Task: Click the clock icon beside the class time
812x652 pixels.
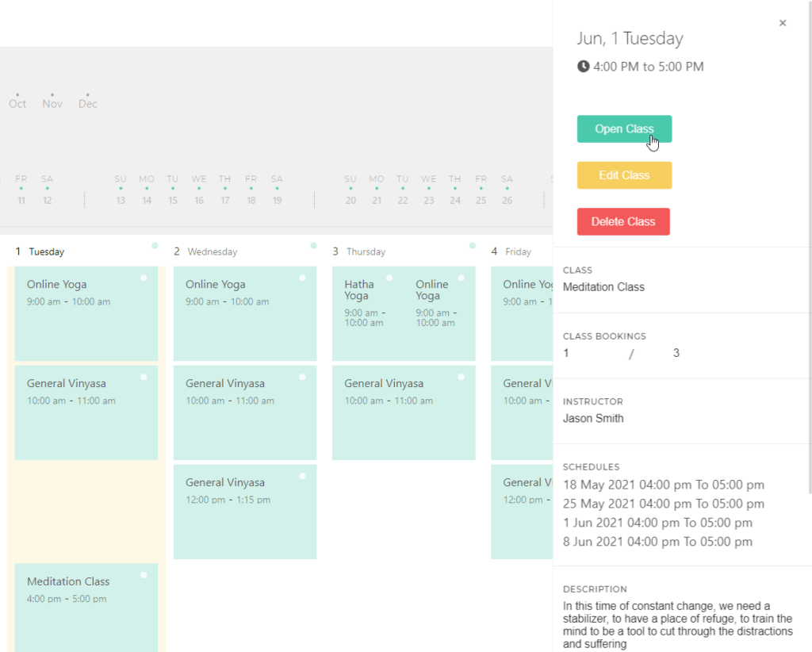Action: [584, 67]
